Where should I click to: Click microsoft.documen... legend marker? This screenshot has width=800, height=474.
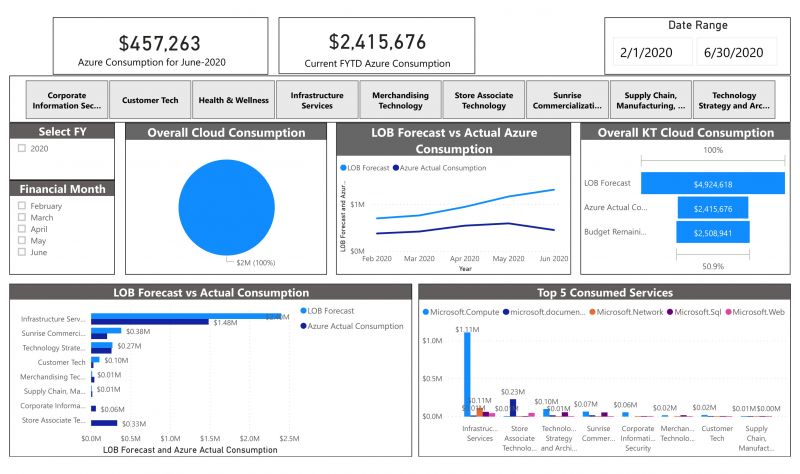click(x=506, y=312)
